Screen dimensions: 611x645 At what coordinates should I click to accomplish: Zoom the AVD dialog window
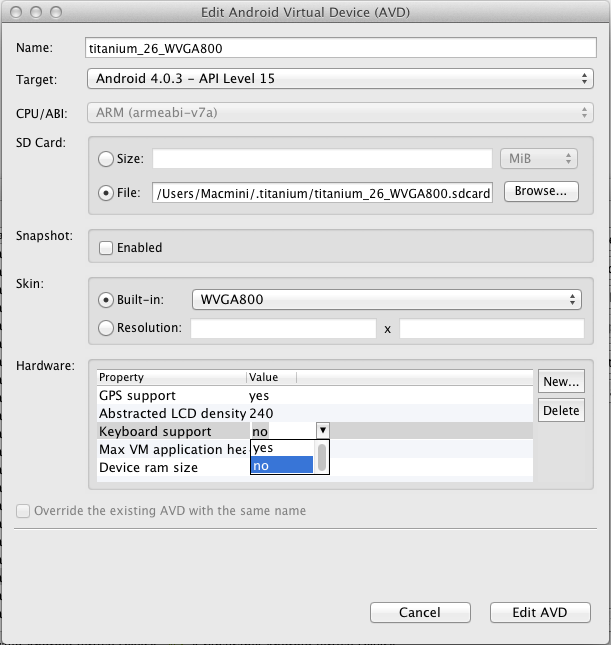pos(56,12)
